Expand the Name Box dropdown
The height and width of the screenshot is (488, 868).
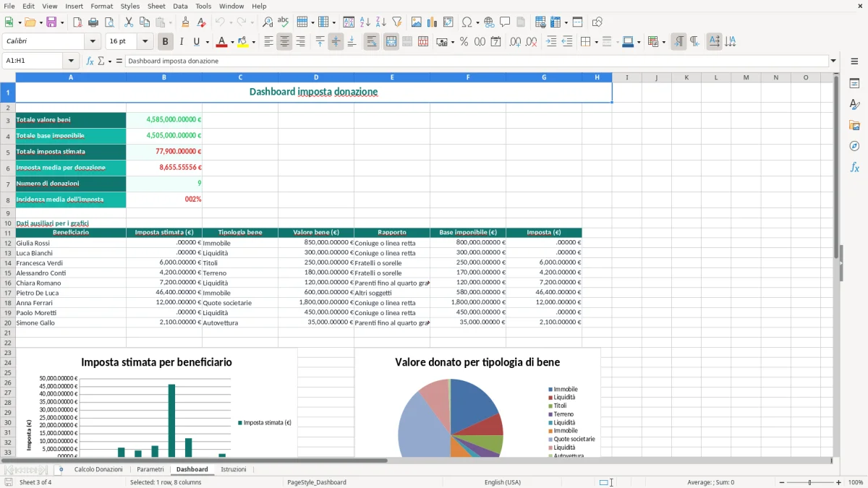click(71, 61)
